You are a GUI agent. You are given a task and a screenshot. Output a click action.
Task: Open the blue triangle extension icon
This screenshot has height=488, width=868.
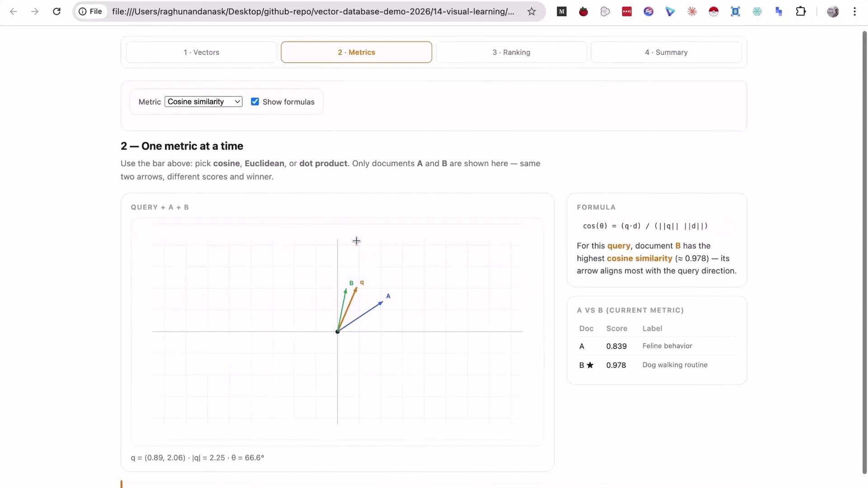pyautogui.click(x=670, y=12)
